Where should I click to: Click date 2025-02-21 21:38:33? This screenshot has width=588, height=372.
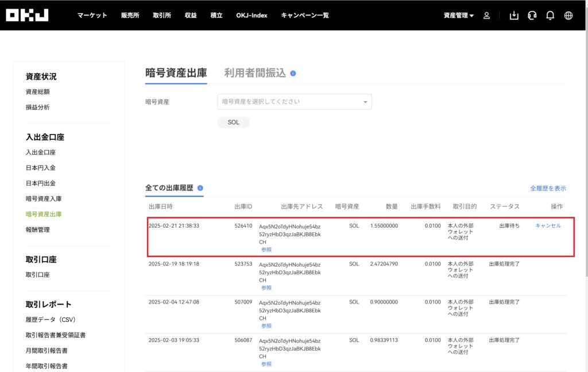tap(173, 225)
